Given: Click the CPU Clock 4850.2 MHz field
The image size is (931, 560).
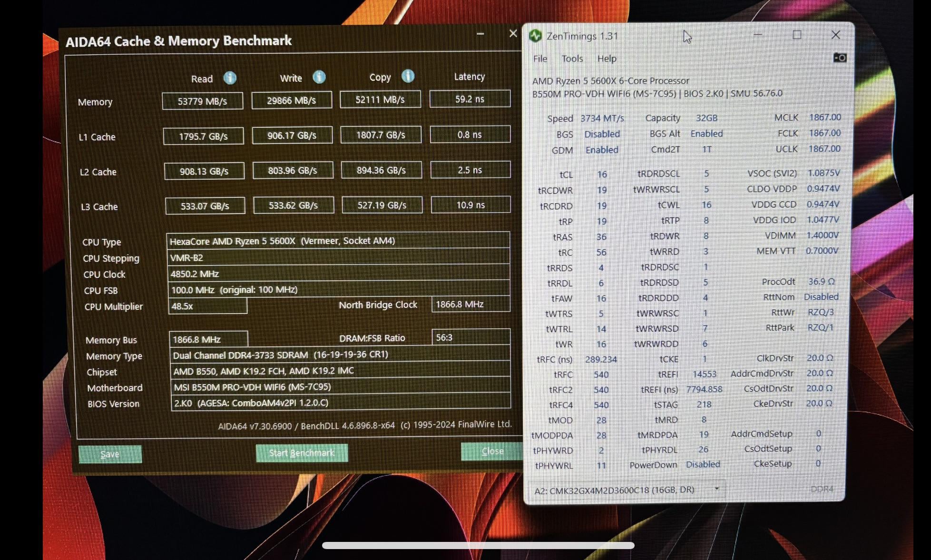Looking at the screenshot, I should pos(339,274).
